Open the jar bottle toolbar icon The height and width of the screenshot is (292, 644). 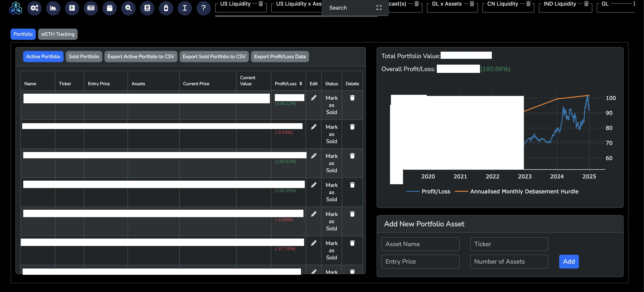[x=166, y=8]
